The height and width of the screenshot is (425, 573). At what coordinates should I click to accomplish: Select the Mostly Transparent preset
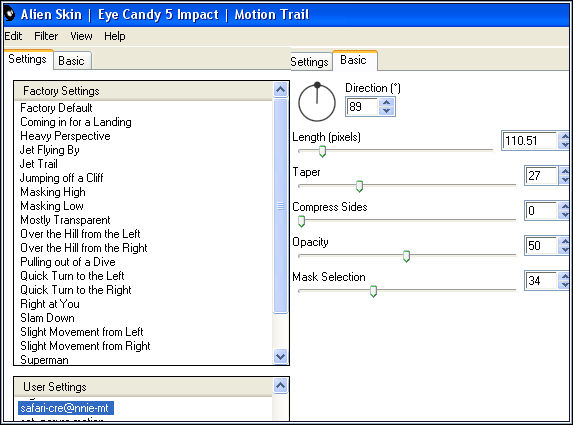65,220
